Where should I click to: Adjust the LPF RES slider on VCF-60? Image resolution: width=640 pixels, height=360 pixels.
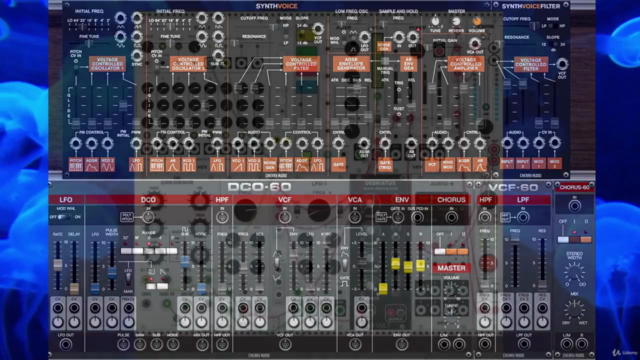[x=542, y=284]
